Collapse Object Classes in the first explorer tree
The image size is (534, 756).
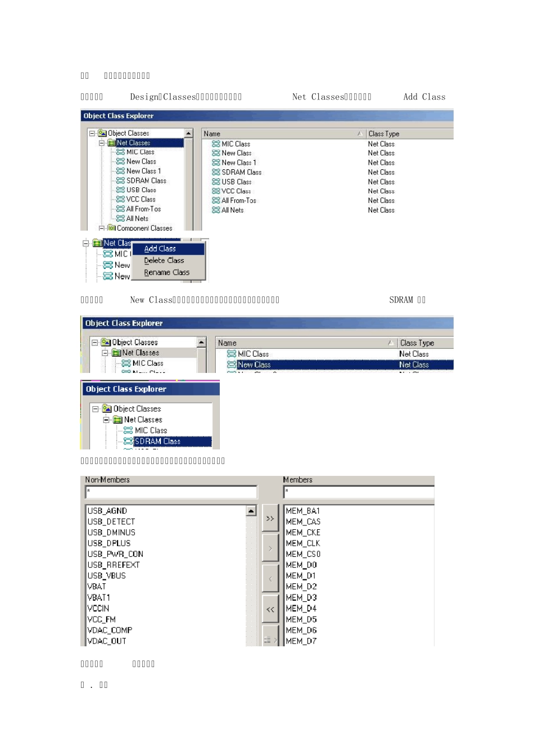(x=92, y=133)
